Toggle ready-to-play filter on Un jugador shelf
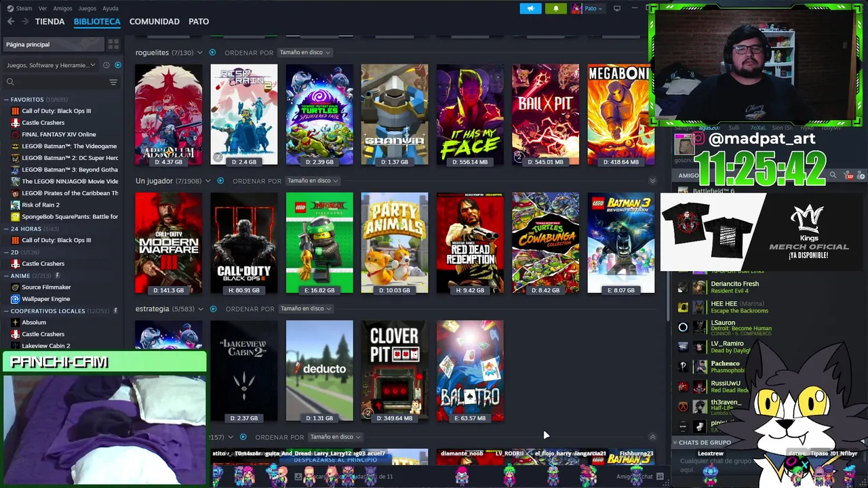 220,180
